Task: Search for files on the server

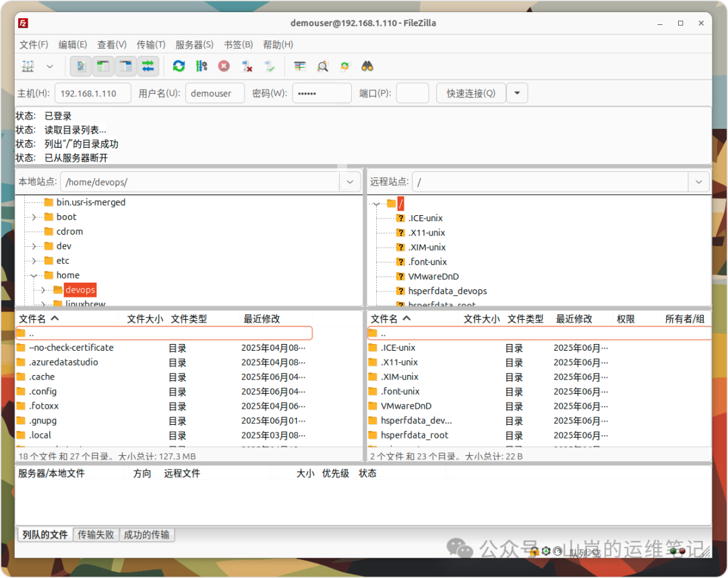Action: [366, 66]
